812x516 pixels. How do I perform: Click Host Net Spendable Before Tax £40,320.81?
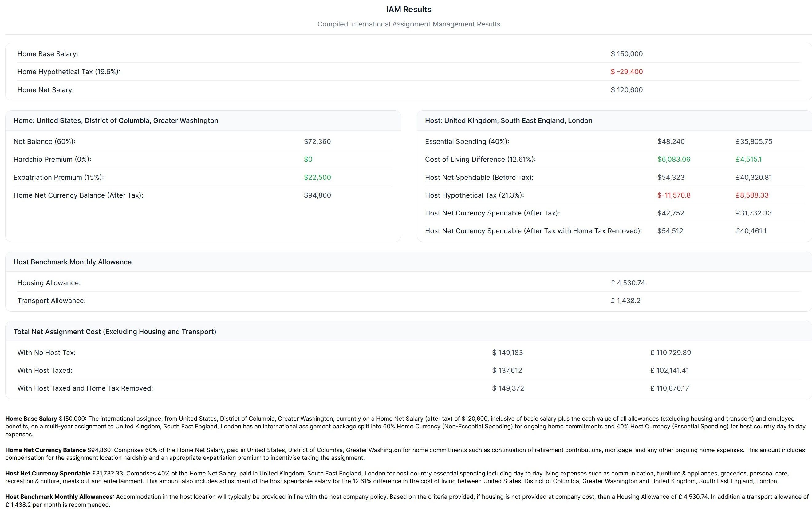pyautogui.click(x=753, y=177)
